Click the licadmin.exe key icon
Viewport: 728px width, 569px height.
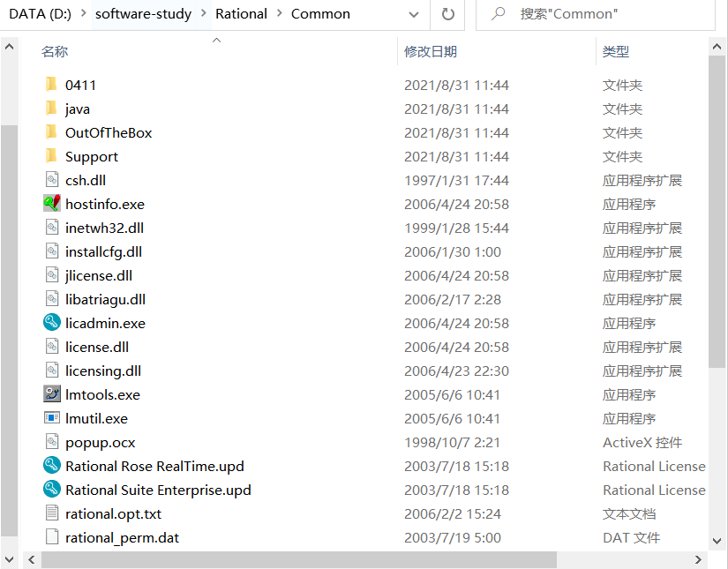pos(52,323)
